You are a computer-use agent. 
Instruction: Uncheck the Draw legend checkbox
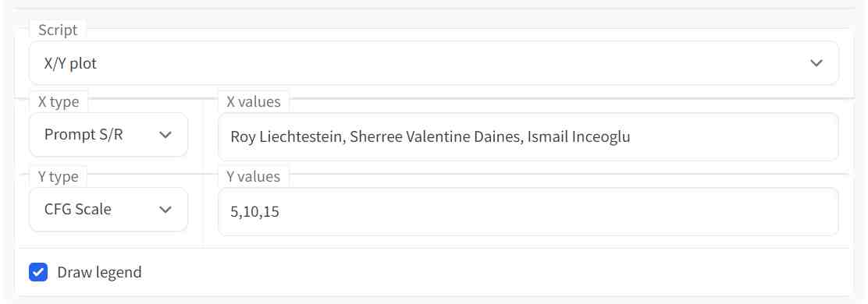click(38, 272)
